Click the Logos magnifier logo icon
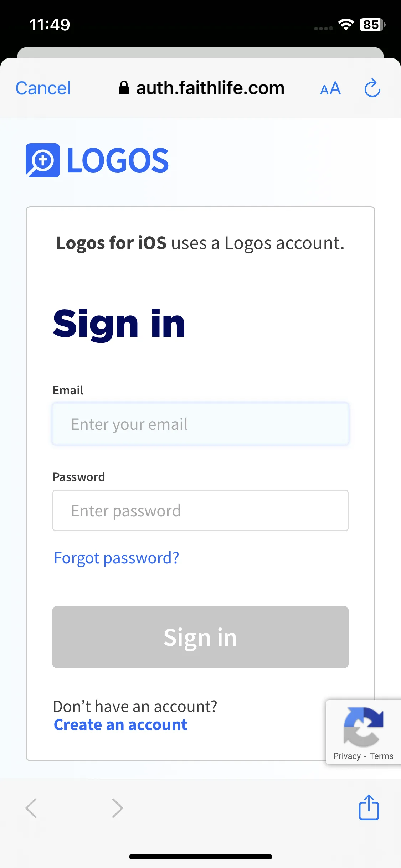Image resolution: width=401 pixels, height=868 pixels. pyautogui.click(x=43, y=160)
